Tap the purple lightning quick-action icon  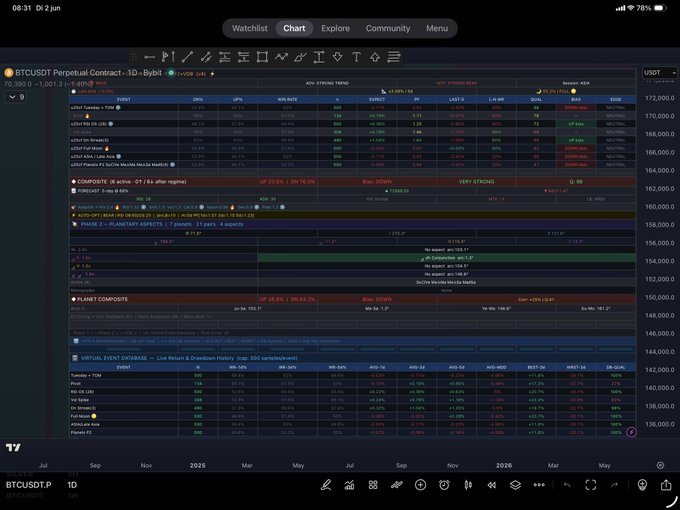tap(631, 432)
